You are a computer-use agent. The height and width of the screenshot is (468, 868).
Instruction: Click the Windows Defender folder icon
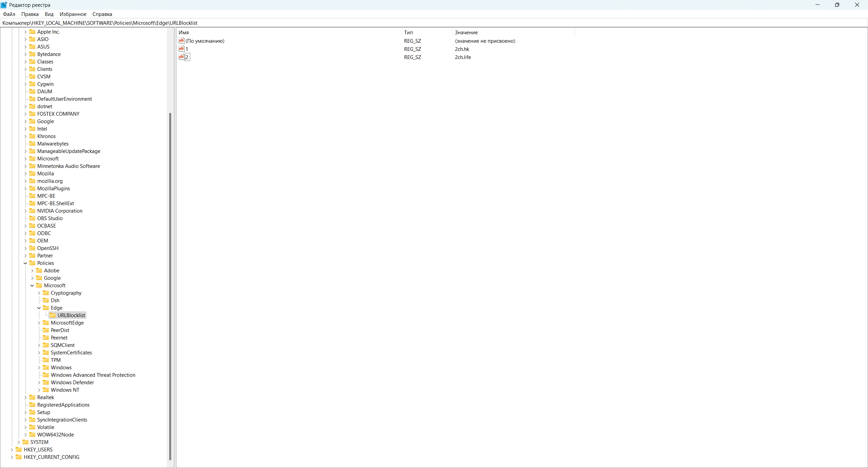point(46,383)
